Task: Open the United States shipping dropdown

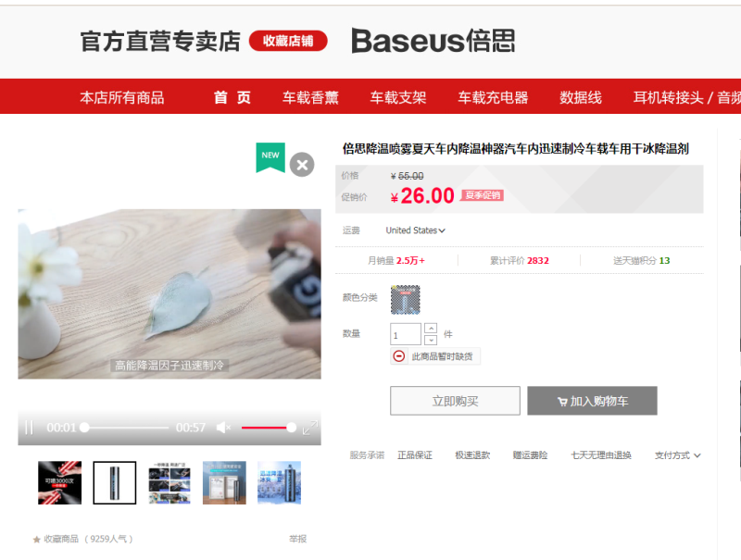Action: [x=415, y=230]
